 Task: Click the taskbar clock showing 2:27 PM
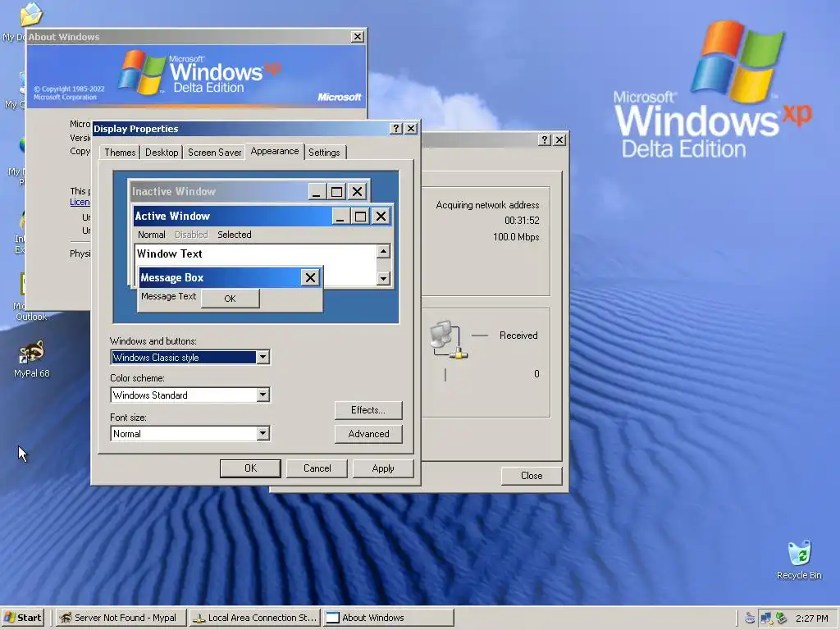point(811,619)
